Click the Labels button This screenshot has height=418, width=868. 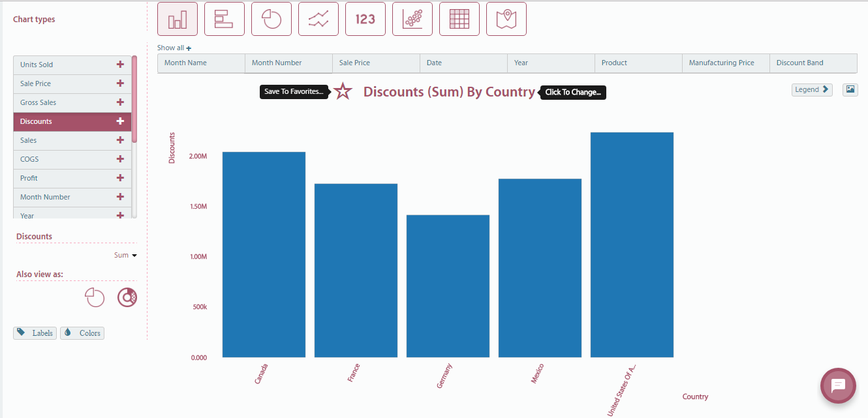tap(35, 333)
